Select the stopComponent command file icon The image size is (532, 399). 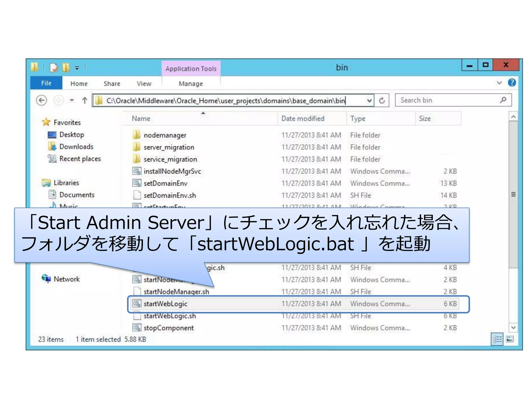click(x=137, y=327)
